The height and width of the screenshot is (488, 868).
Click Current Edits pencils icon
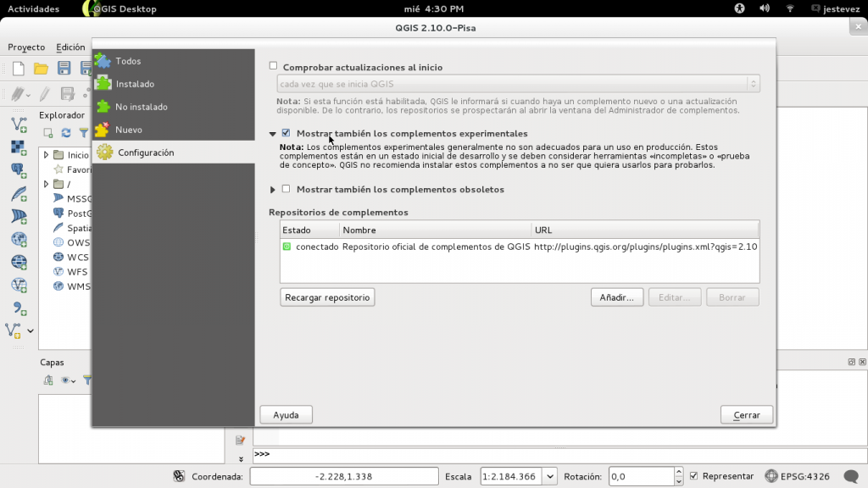[19, 93]
